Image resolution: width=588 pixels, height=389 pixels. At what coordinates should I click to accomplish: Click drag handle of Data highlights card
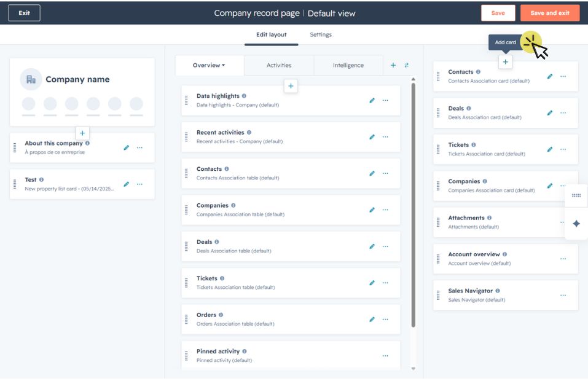pos(186,100)
